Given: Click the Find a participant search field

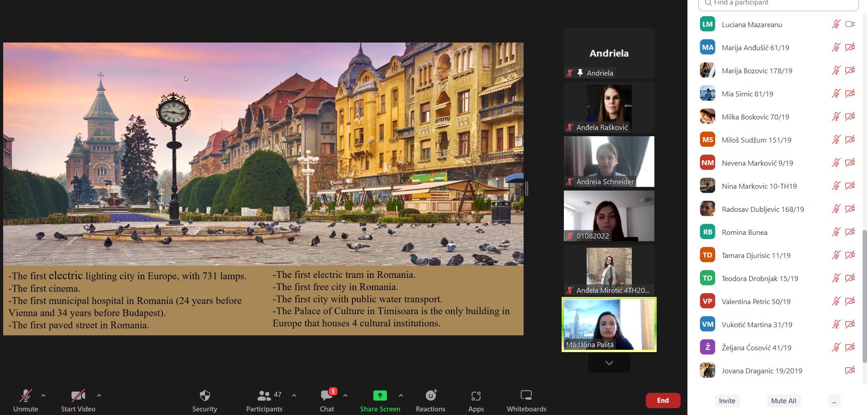Looking at the screenshot, I should (x=778, y=4).
